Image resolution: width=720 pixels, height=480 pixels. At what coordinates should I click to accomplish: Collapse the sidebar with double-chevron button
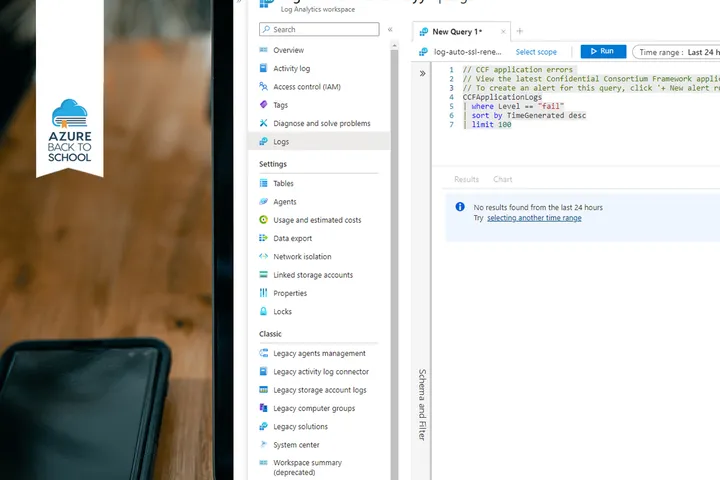pos(390,30)
